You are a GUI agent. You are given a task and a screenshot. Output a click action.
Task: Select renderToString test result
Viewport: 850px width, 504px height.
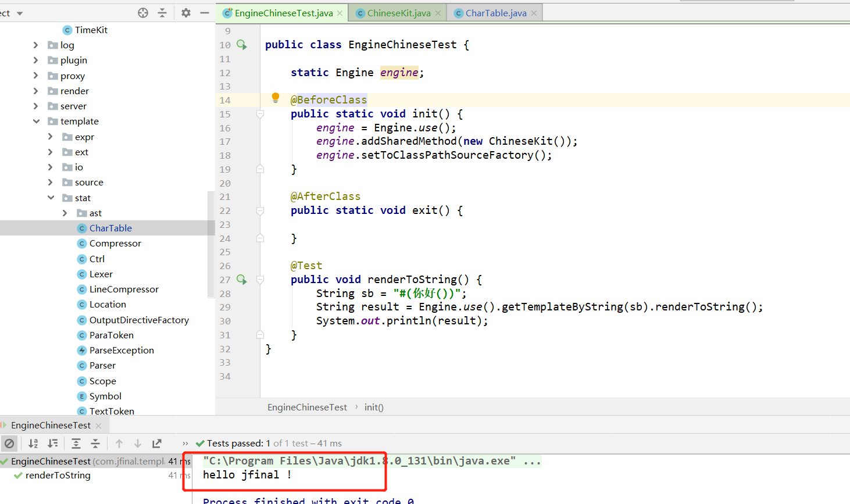(58, 475)
